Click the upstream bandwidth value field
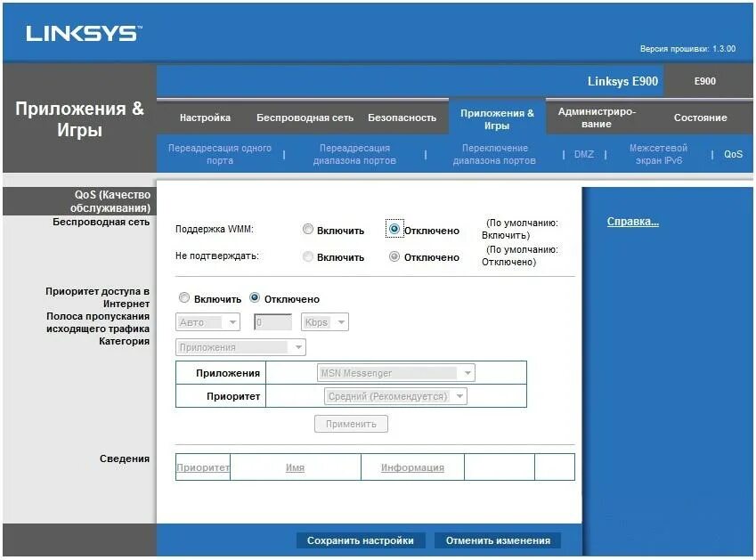Screen dimensions: 756x560 point(272,322)
